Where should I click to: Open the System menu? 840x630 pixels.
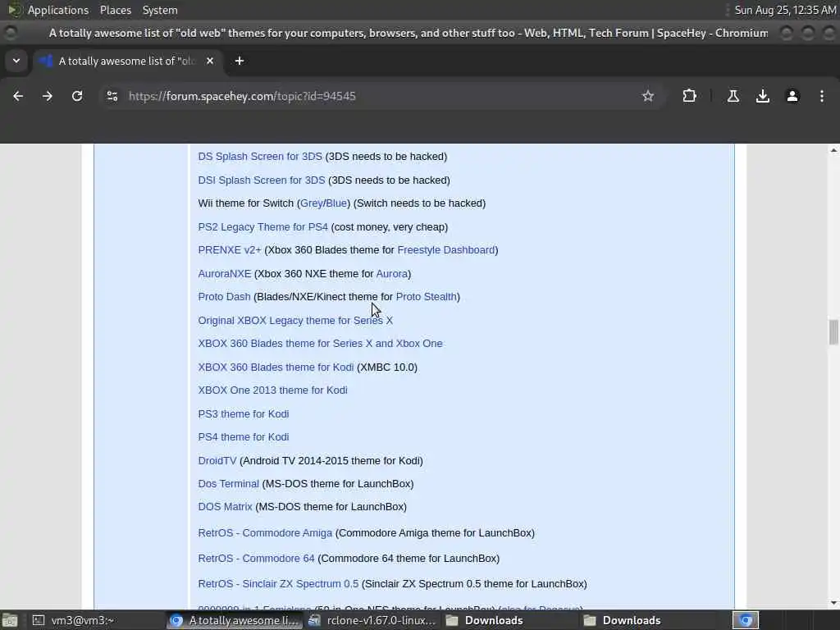(x=160, y=10)
